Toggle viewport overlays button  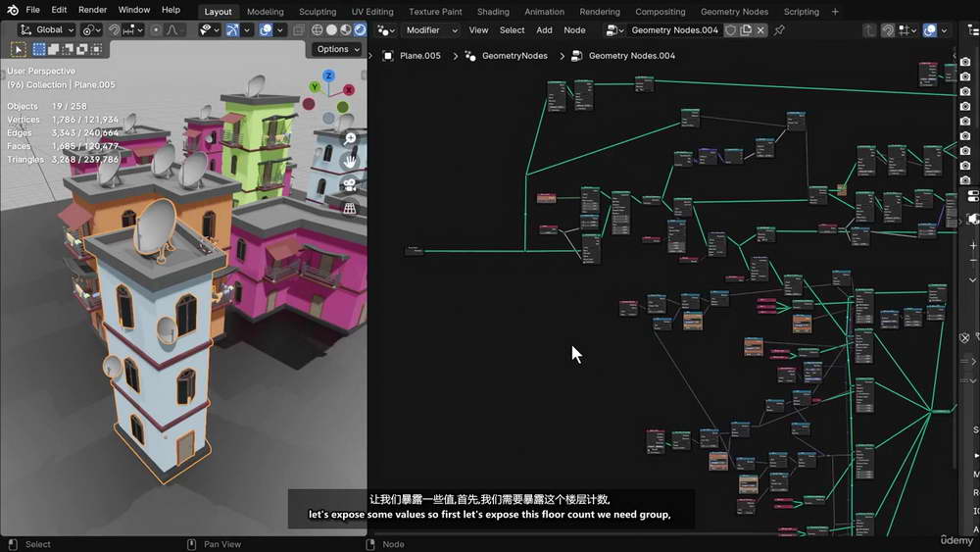pyautogui.click(x=266, y=30)
